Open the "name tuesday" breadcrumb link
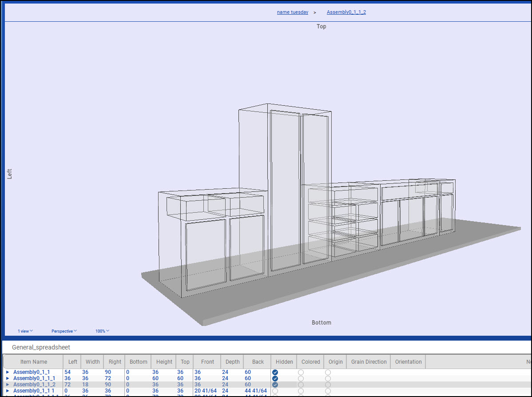This screenshot has width=532, height=397. (x=292, y=12)
